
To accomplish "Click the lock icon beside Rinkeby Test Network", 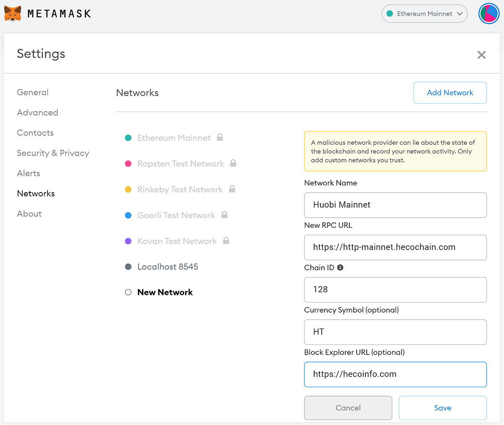I will (232, 189).
